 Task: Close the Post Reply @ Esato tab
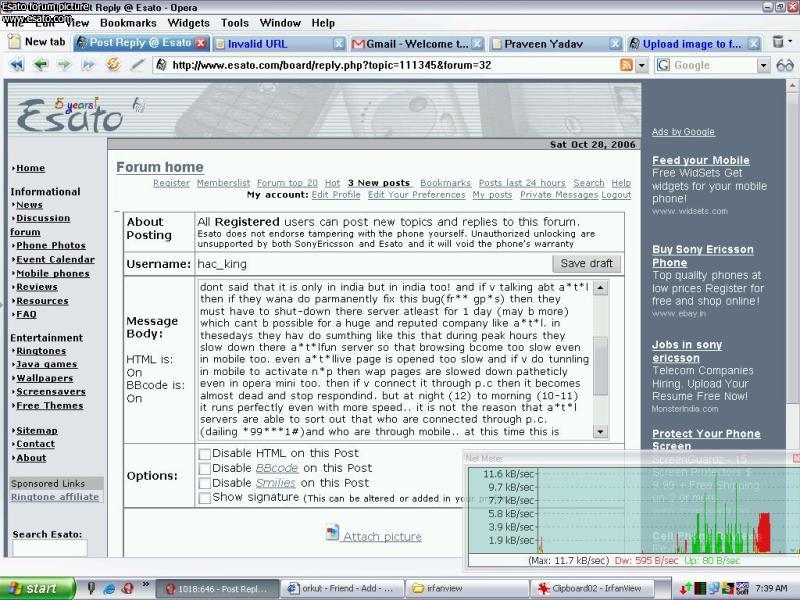[201, 43]
